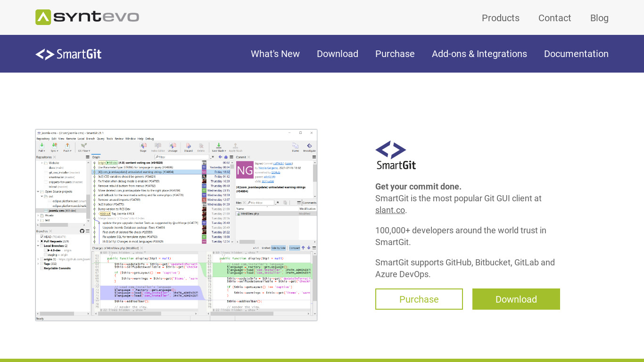Open the Documentation page

click(576, 54)
